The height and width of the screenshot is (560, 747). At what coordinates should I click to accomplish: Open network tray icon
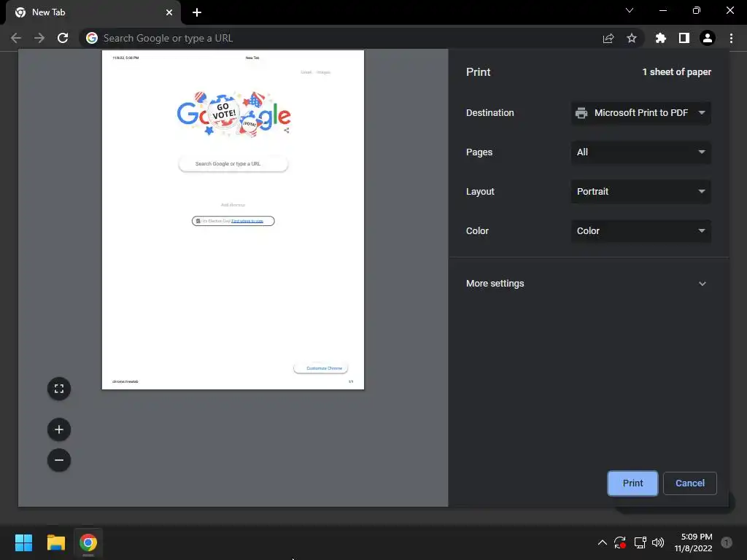(x=640, y=542)
